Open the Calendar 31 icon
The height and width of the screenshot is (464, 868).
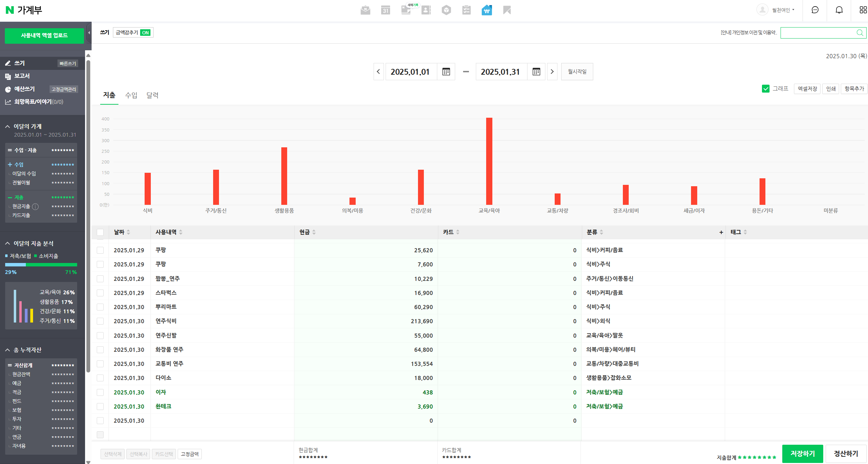[385, 10]
